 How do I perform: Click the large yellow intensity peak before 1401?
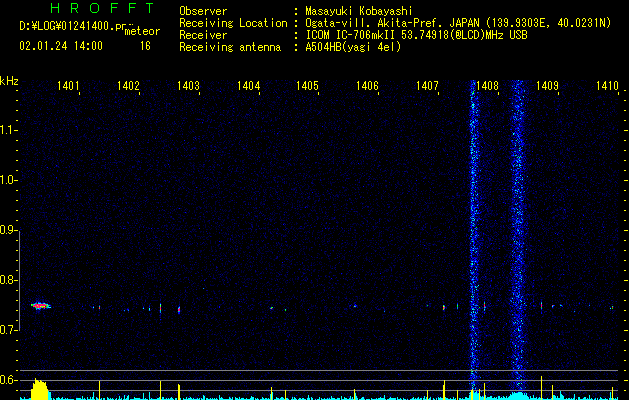39,389
